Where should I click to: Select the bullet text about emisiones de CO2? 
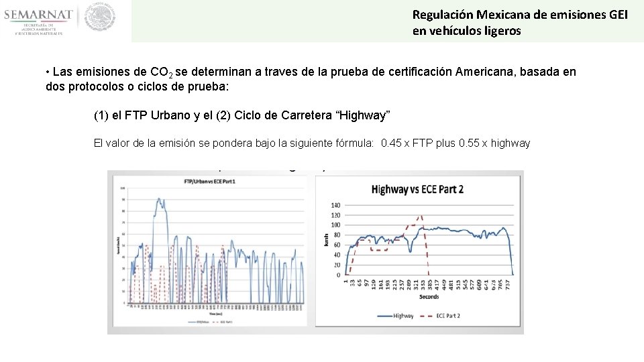pos(311,79)
